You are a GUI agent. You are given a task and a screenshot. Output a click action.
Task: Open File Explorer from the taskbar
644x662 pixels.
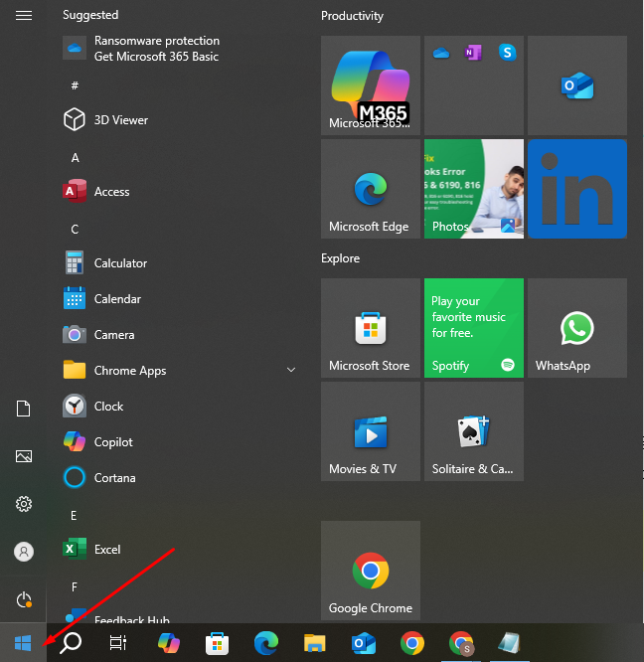pos(315,643)
